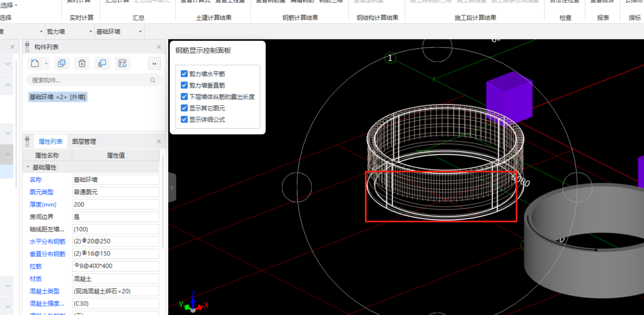Click the 水平分布钢筋 property link
The image size is (644, 315).
coord(47,241)
